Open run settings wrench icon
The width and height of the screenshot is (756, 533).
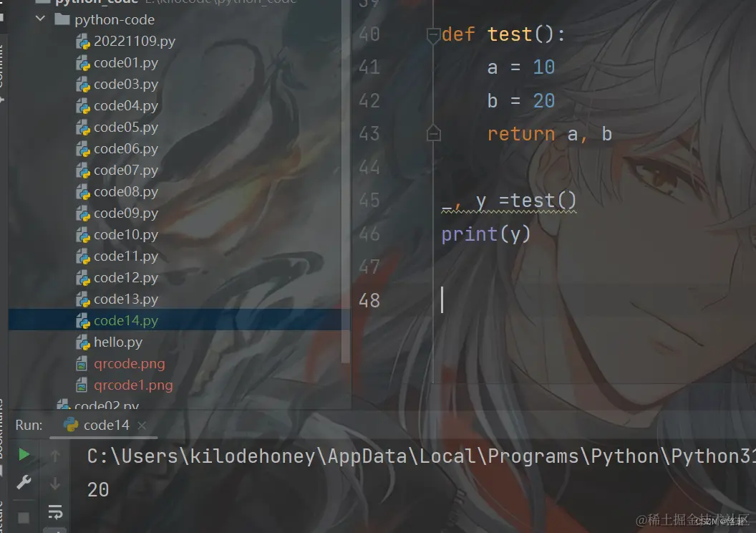click(24, 482)
